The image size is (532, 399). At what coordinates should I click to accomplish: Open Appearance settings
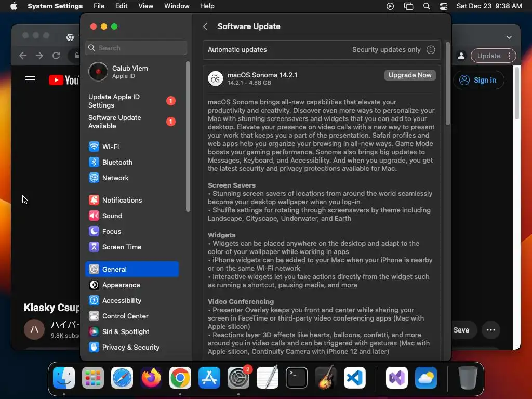tap(131, 285)
